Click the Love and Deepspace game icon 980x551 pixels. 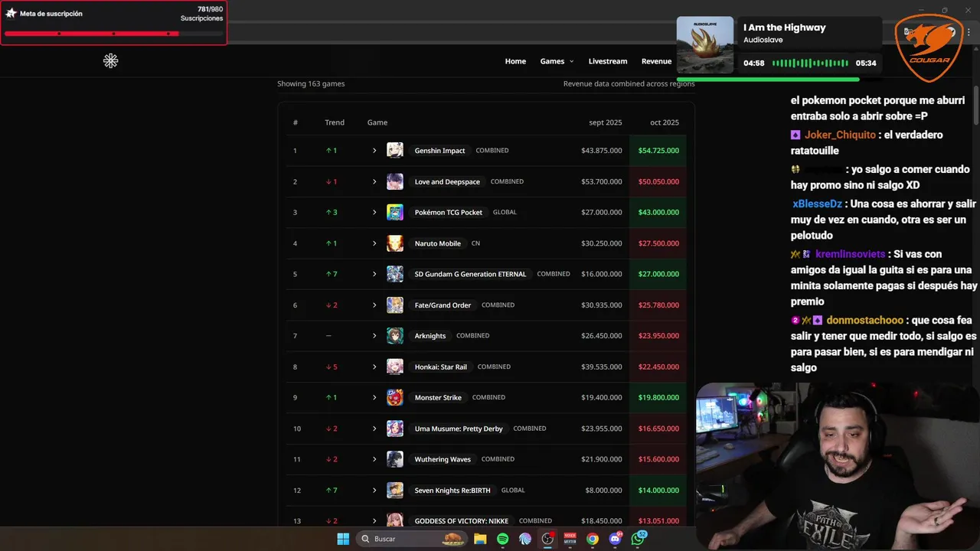click(x=395, y=181)
